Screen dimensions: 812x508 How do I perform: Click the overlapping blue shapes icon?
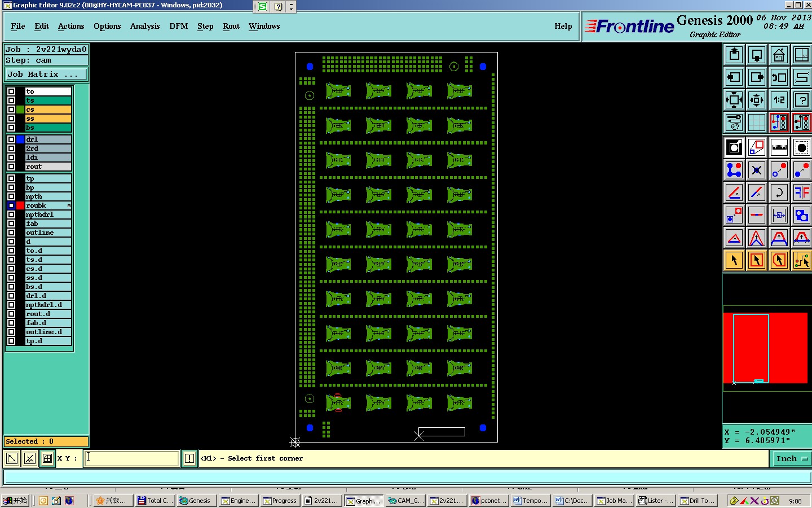[801, 215]
